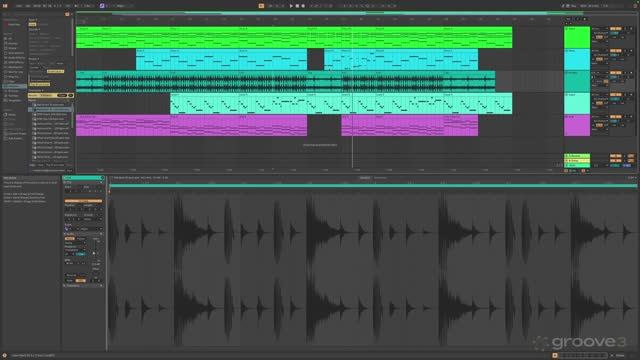Click the teal clip title bar in Clip View
The image size is (640, 360).
click(x=83, y=178)
